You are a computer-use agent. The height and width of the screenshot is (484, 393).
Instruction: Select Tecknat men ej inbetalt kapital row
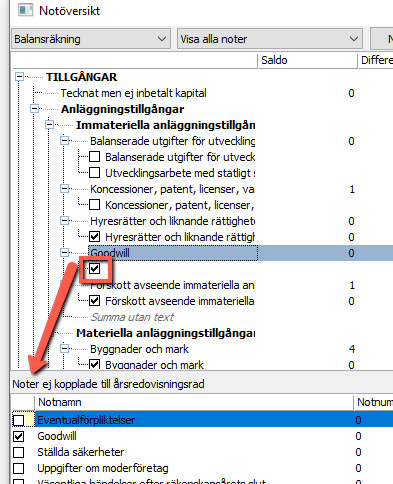[133, 93]
